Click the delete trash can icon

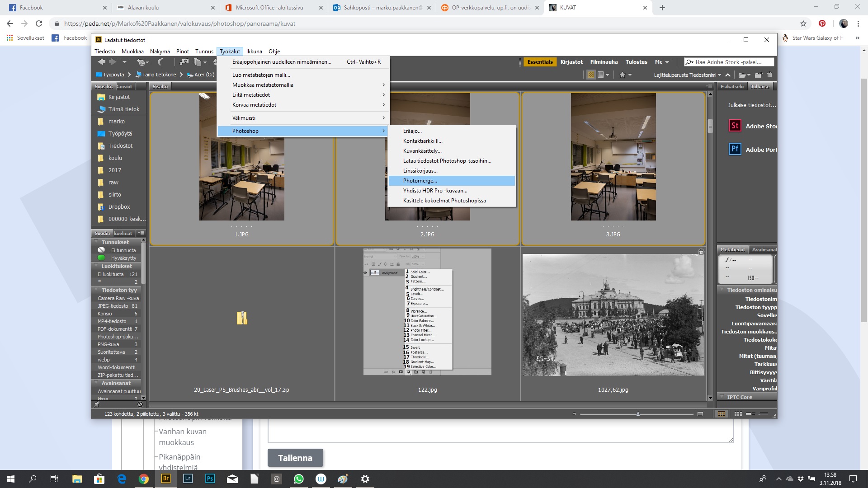pyautogui.click(x=770, y=75)
